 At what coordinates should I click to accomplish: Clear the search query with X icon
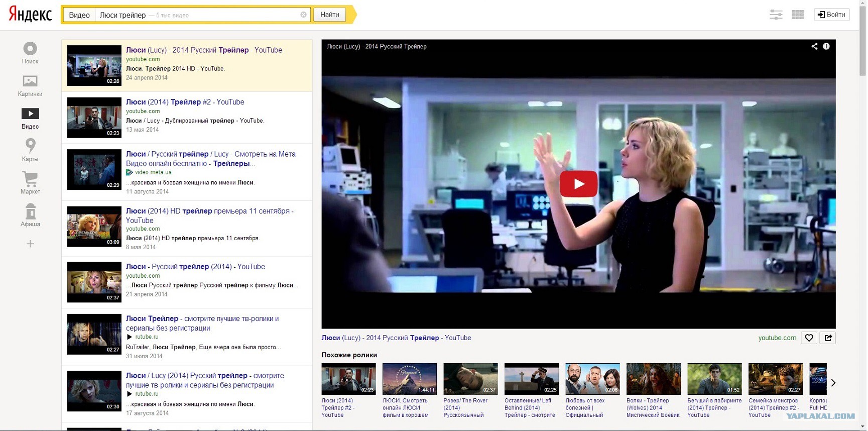303,15
